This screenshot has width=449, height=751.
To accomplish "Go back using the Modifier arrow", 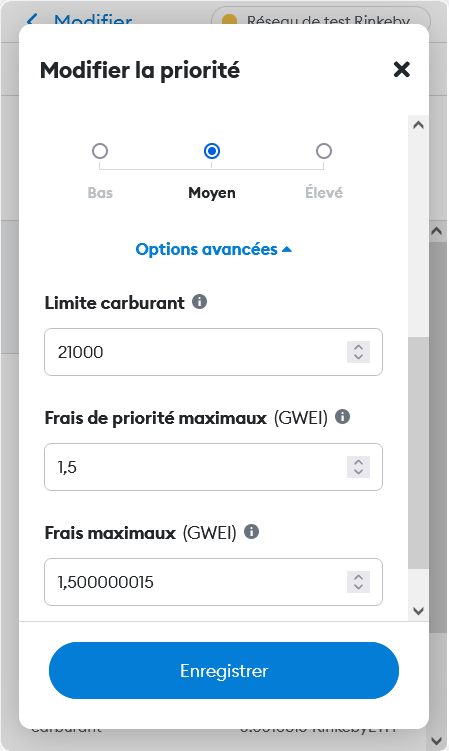I will pos(32,20).
